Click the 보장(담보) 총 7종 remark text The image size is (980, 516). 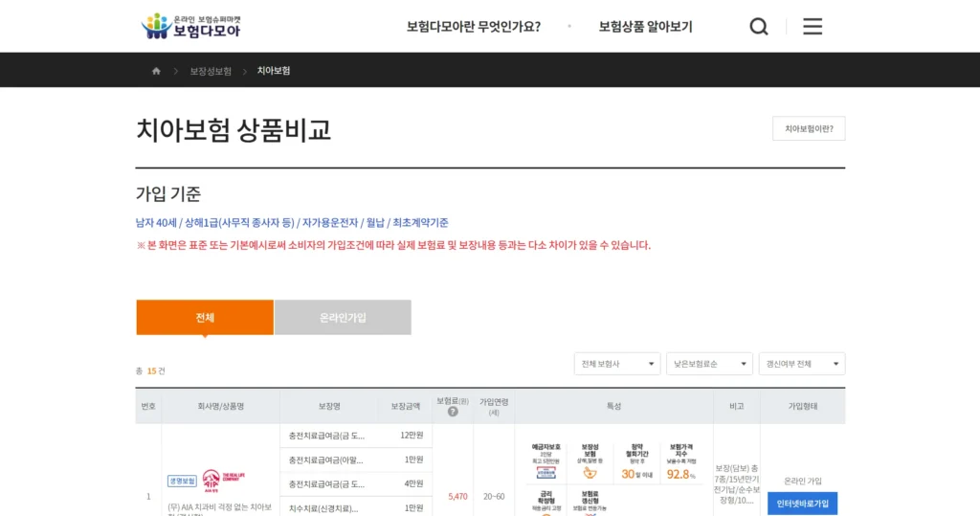737,484
